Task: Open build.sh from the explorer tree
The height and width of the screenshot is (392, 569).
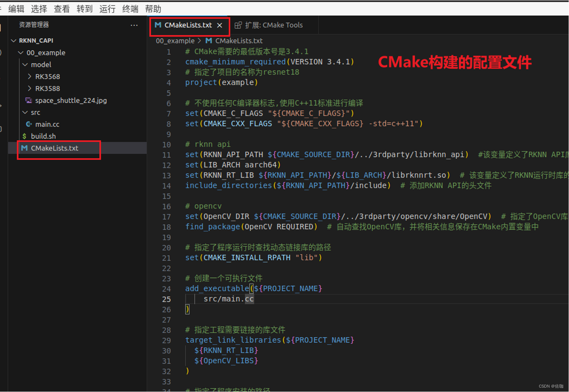Action: 43,136
